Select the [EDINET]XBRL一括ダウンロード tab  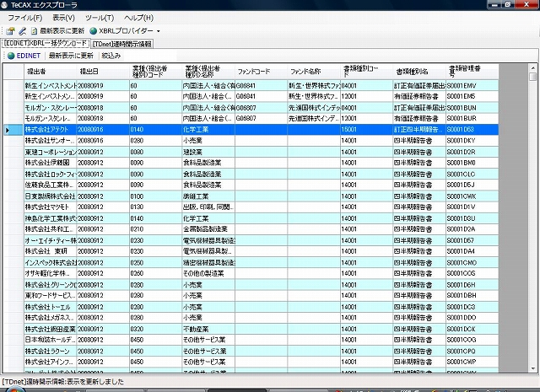[45, 43]
